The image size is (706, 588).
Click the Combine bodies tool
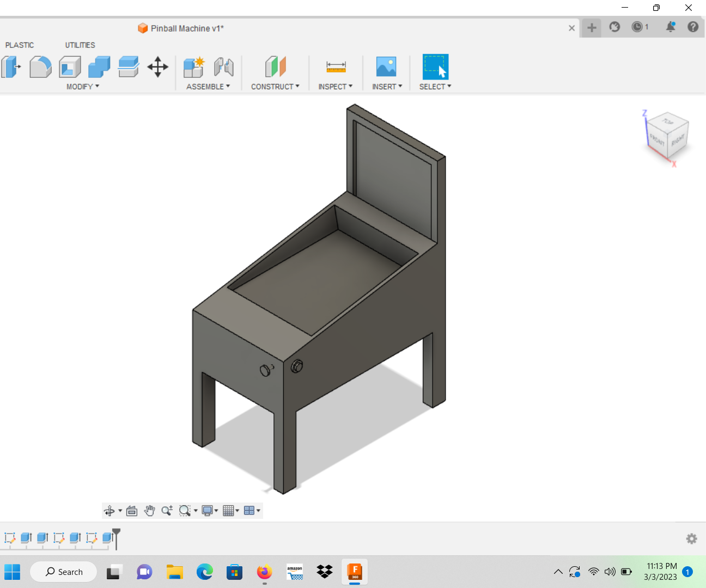[99, 68]
